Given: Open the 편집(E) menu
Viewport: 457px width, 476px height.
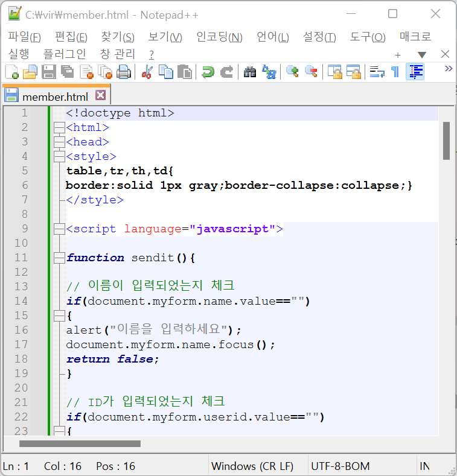Looking at the screenshot, I should (71, 37).
